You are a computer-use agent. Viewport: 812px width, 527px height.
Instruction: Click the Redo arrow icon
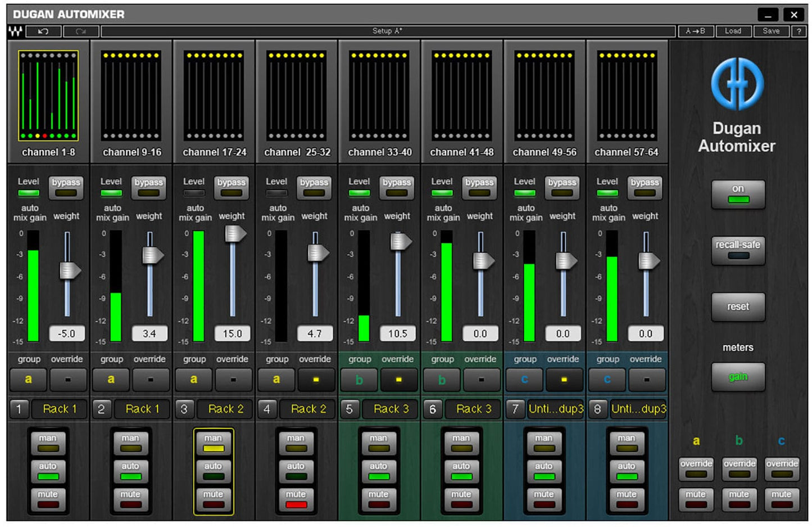[82, 31]
